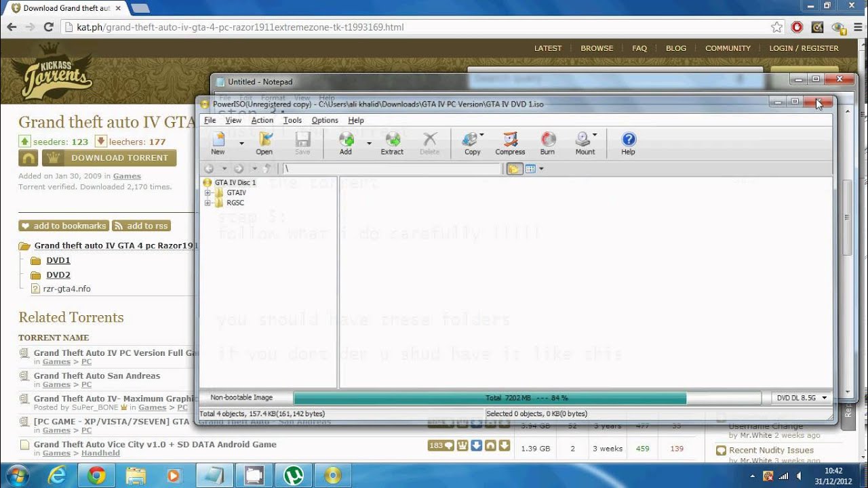Click the Copy disc toolbar icon
This screenshot has width=868, height=488.
(x=473, y=143)
